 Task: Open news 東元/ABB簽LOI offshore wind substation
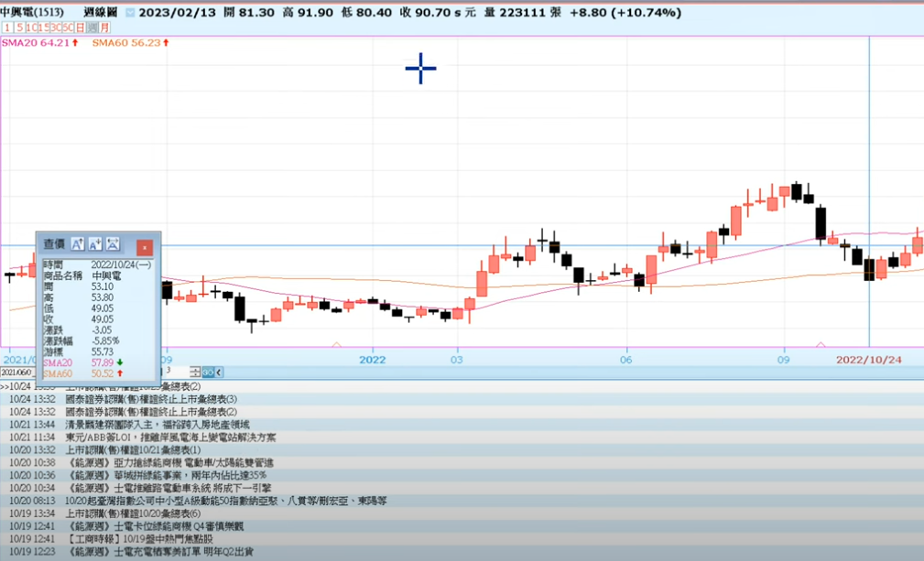tap(170, 437)
